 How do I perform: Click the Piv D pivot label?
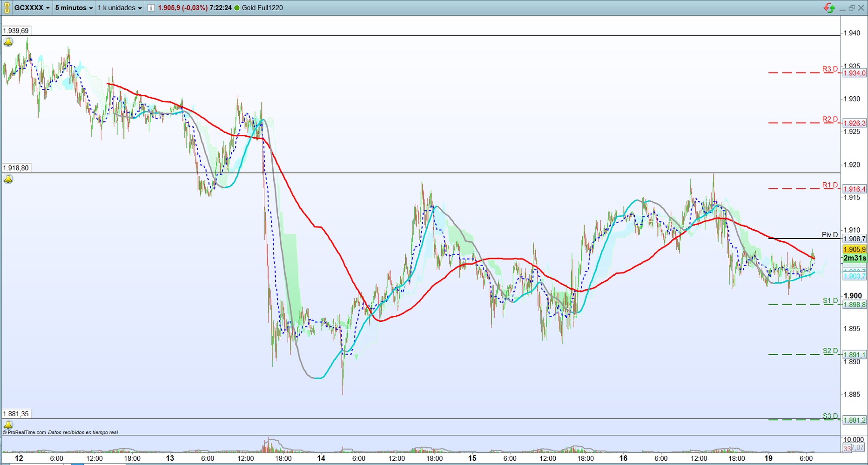[830, 235]
